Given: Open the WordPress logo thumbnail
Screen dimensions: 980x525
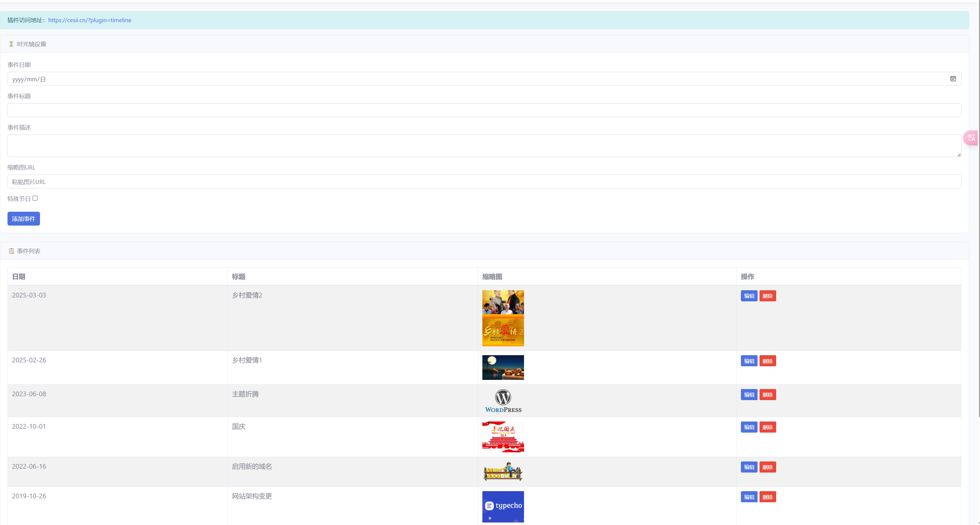Looking at the screenshot, I should (x=503, y=401).
